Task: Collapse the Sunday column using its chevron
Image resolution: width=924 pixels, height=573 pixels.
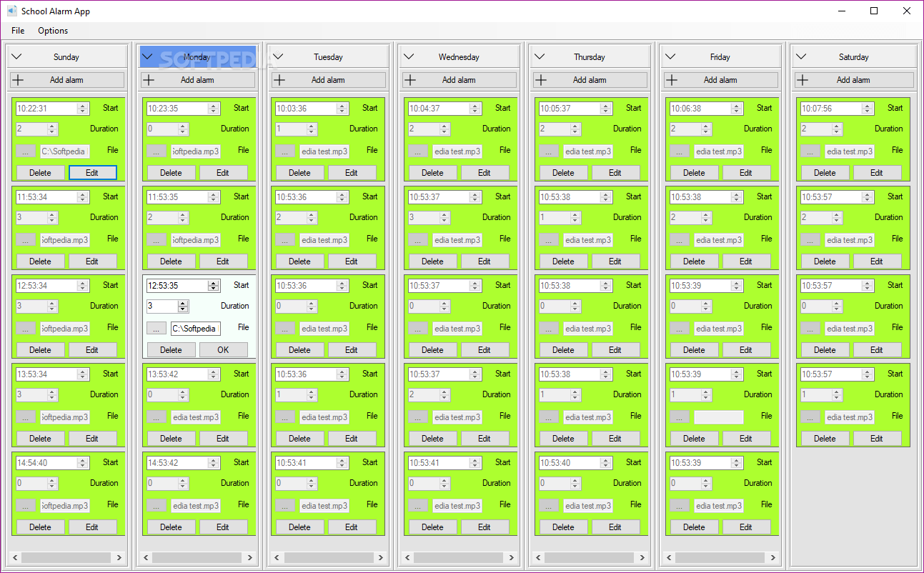Action: click(x=16, y=56)
